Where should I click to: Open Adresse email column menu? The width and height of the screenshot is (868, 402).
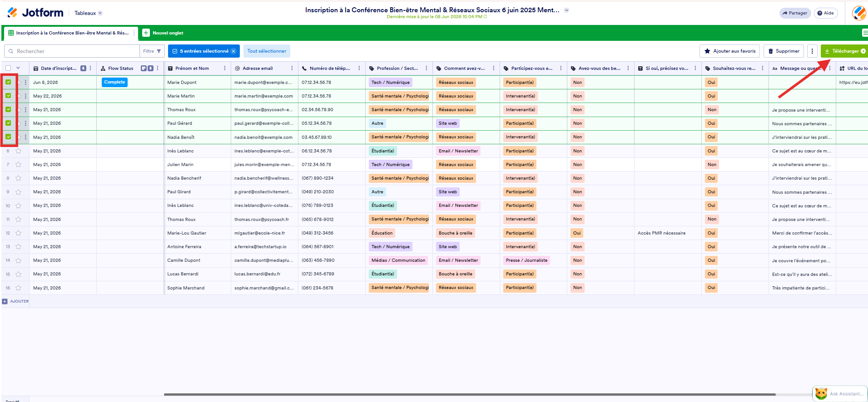tap(292, 69)
